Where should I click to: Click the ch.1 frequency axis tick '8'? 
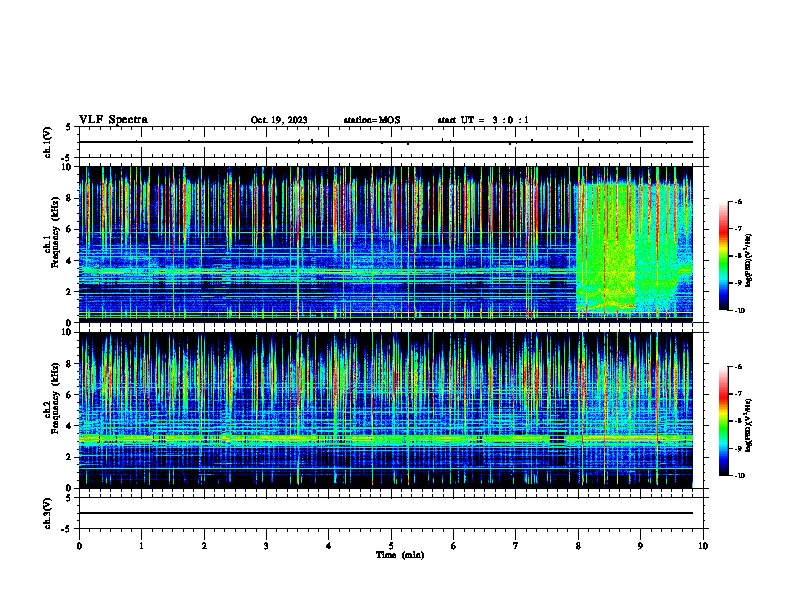[70, 198]
